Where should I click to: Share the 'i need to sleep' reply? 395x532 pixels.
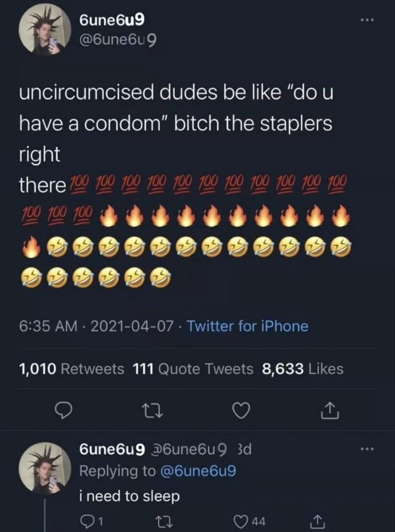tap(318, 521)
